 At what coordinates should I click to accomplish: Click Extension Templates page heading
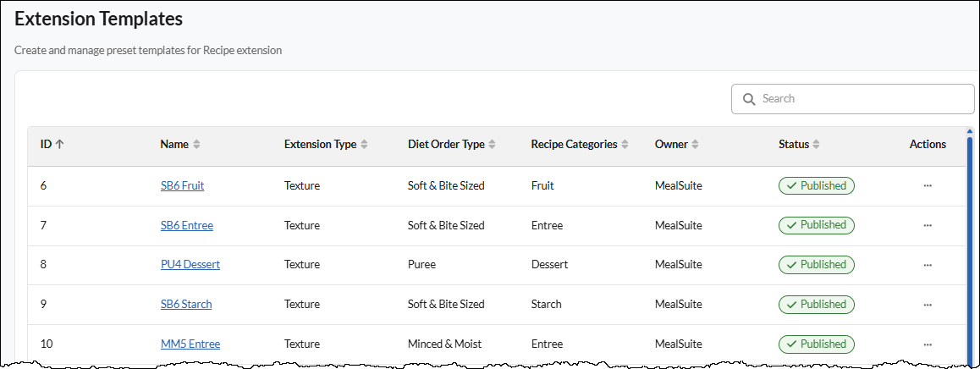pyautogui.click(x=99, y=19)
